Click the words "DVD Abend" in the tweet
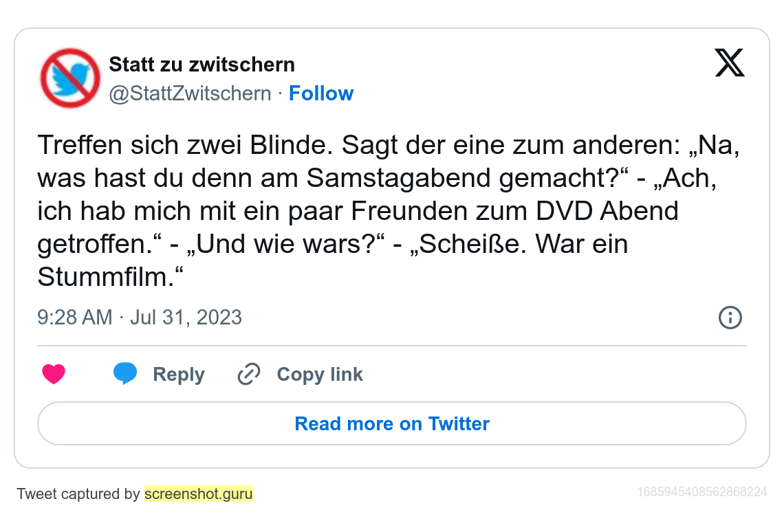The height and width of the screenshot is (532, 784). click(607, 211)
